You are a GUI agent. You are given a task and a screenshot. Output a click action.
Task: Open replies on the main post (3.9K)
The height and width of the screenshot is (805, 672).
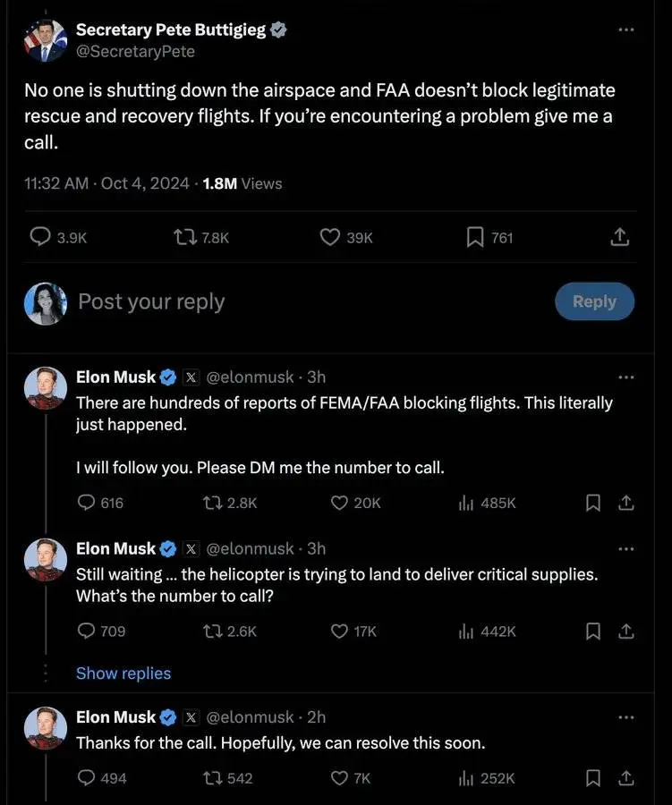pyautogui.click(x=40, y=237)
